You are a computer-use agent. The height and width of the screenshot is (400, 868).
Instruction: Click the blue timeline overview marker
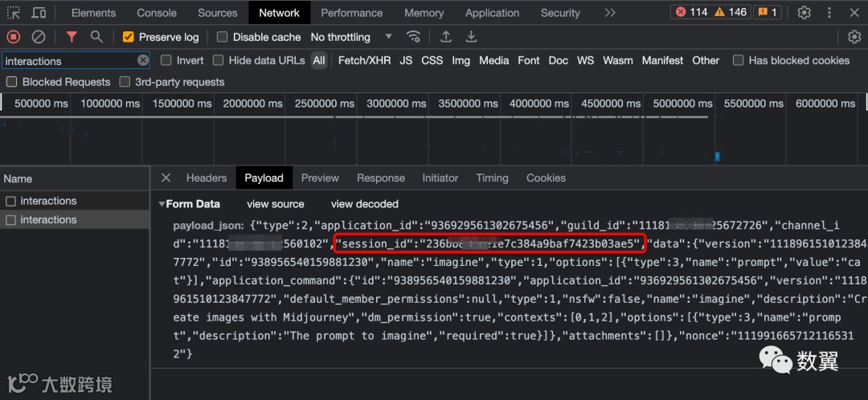[718, 157]
